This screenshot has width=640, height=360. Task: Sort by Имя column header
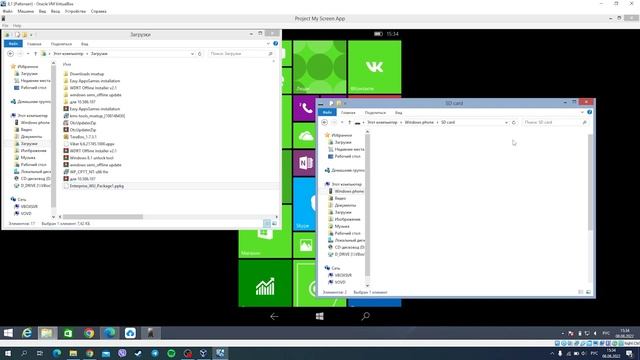click(67, 64)
